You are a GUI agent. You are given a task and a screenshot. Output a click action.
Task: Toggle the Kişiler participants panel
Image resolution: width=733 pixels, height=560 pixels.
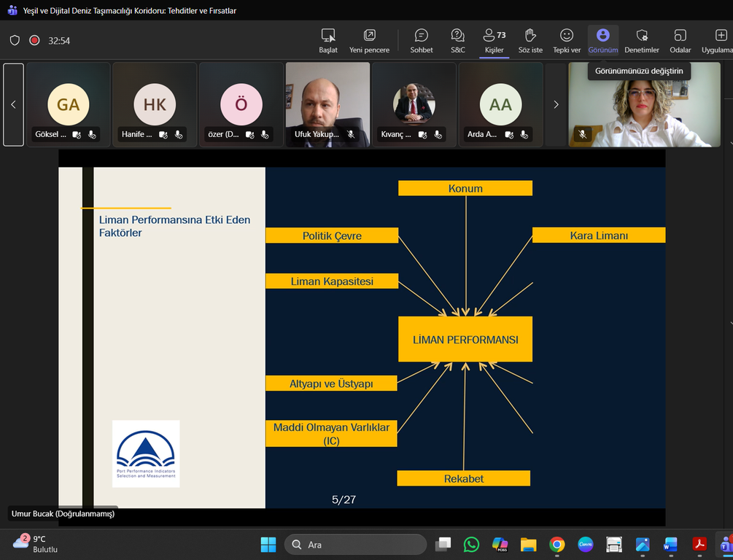tap(494, 40)
